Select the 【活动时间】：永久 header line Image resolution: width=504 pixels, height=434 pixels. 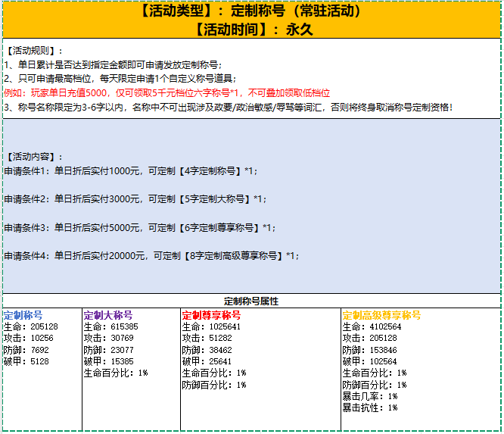pyautogui.click(x=251, y=30)
